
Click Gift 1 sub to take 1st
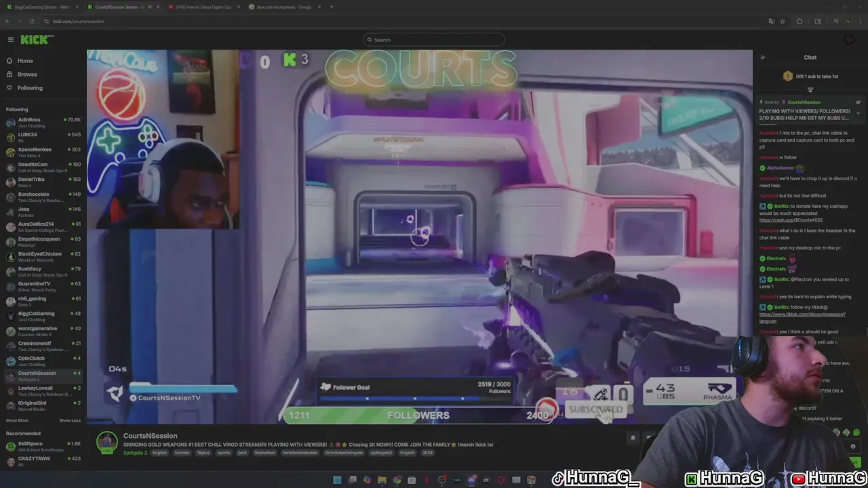pos(811,77)
